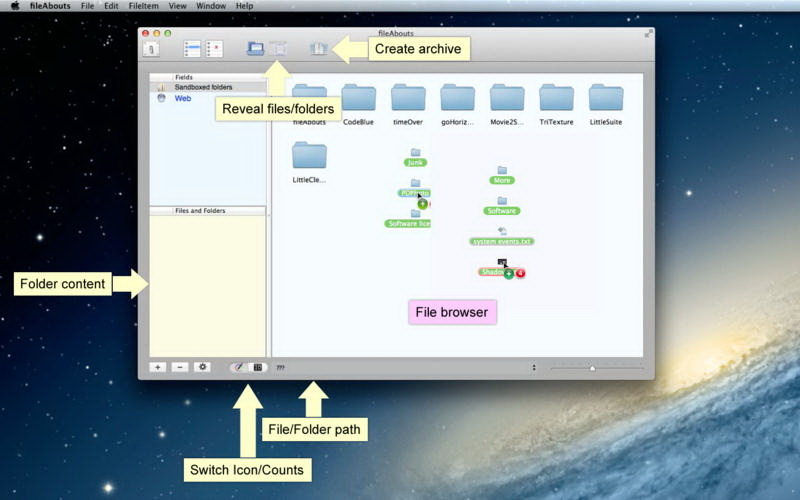This screenshot has width=800, height=500.
Task: Click the icon size slider
Action: 592,368
